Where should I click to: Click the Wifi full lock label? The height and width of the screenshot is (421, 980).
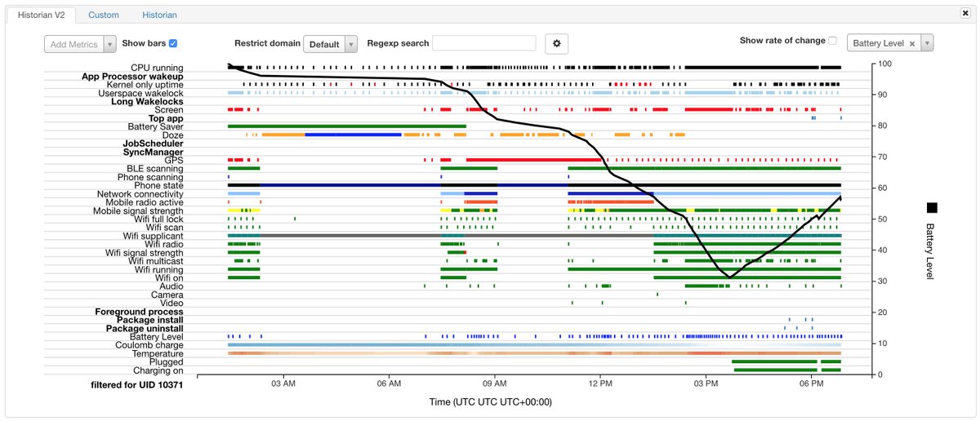(159, 219)
